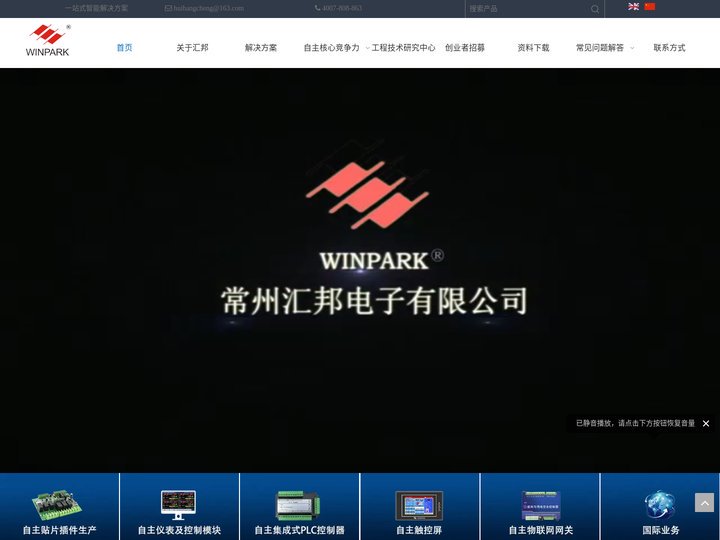The width and height of the screenshot is (720, 540).
Task: Open the 自主核心竞争力 menu item
Action: coord(332,48)
